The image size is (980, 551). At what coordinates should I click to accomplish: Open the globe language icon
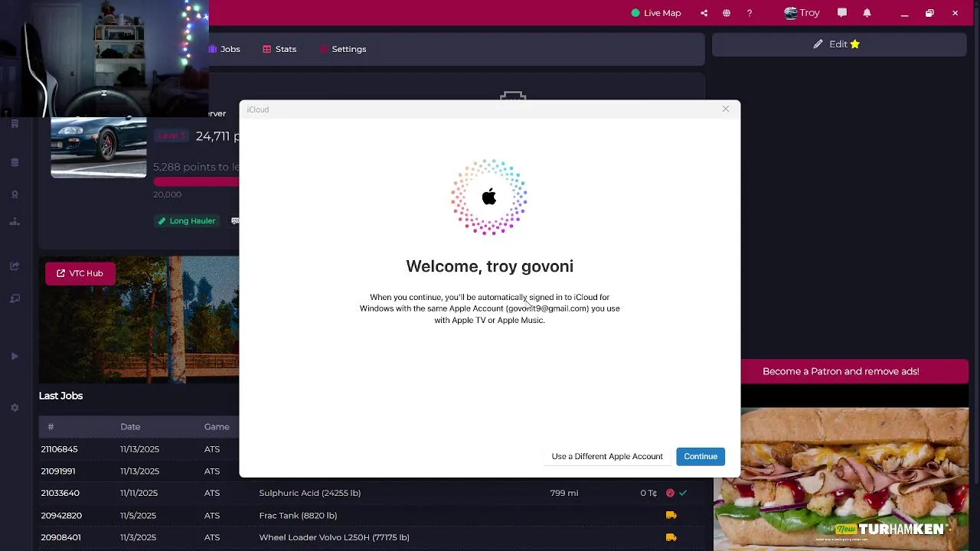tap(727, 13)
